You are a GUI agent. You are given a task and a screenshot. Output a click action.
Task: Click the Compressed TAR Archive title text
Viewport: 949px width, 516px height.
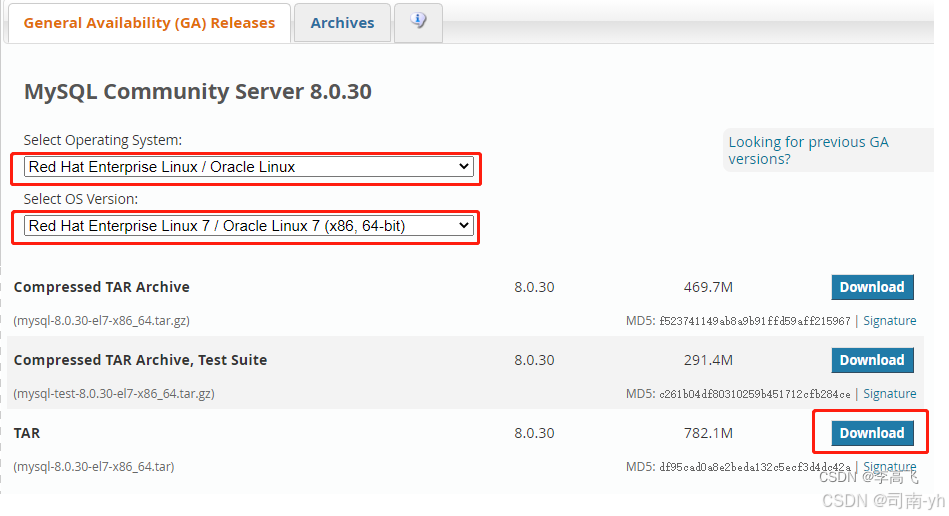click(x=102, y=287)
